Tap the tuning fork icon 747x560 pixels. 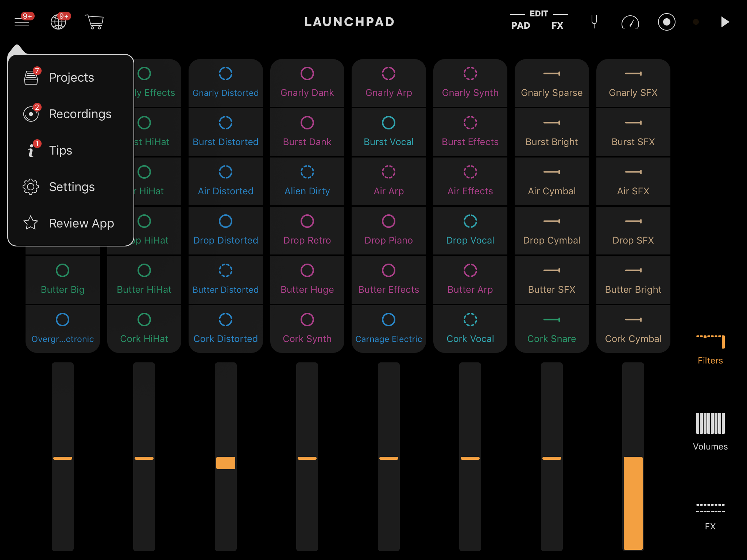594,22
